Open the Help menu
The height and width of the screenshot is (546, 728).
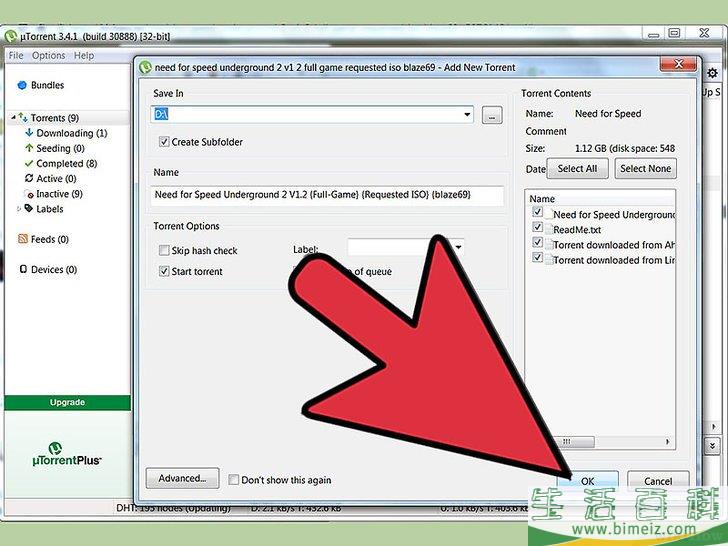[84, 55]
